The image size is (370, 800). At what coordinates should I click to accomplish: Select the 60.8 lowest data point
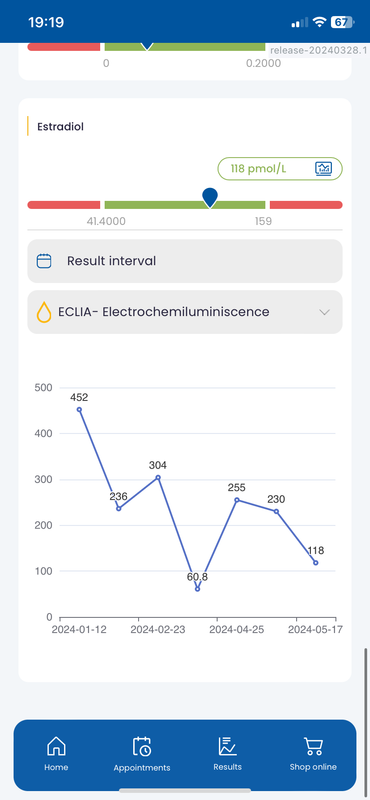click(x=198, y=589)
